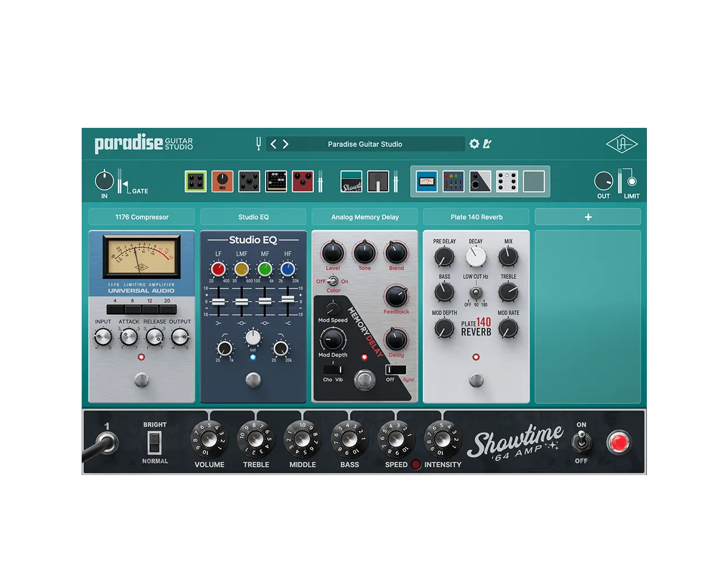Click the amp INTENSITY knob
Viewport: 728px width, 572px height.
443,440
